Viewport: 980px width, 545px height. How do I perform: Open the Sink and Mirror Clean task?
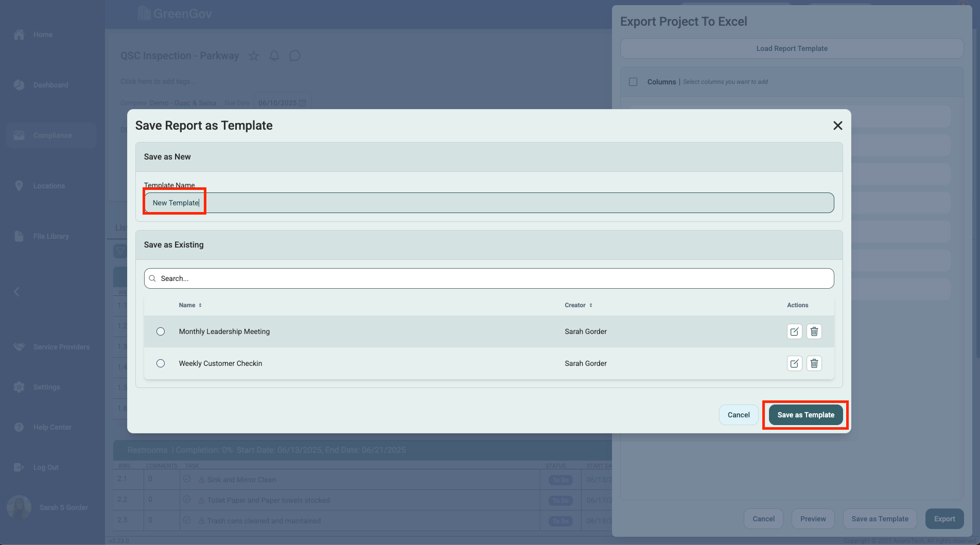241,480
